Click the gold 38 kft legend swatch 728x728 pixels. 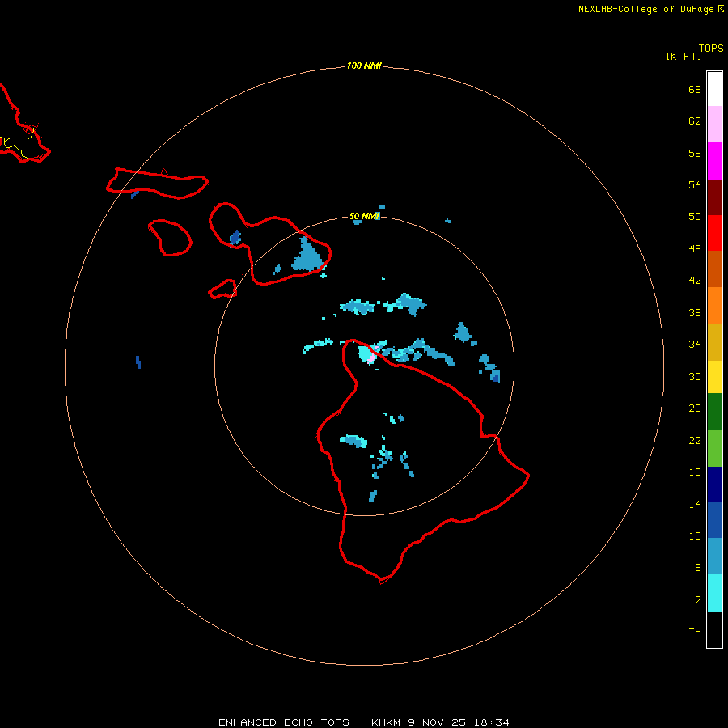click(x=714, y=342)
